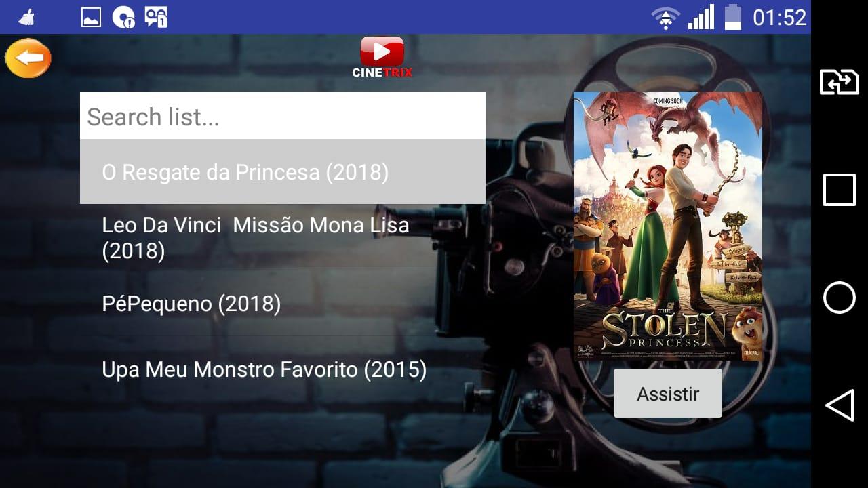This screenshot has height=488, width=868.
Task: Click the Assistir button
Action: [668, 393]
